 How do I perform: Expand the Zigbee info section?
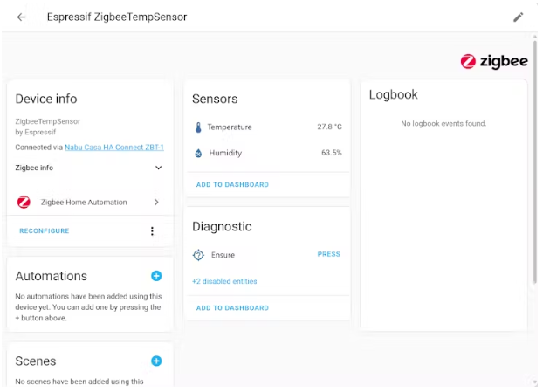[x=158, y=168]
